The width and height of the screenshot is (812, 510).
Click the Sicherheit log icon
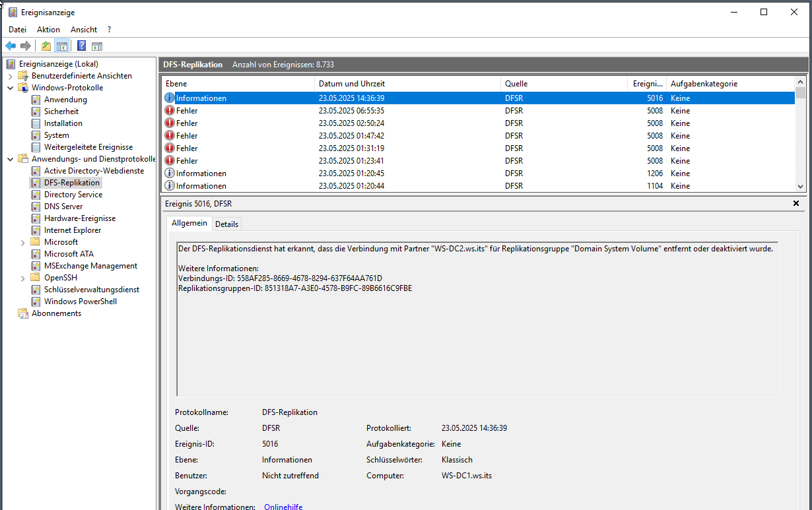click(x=36, y=112)
